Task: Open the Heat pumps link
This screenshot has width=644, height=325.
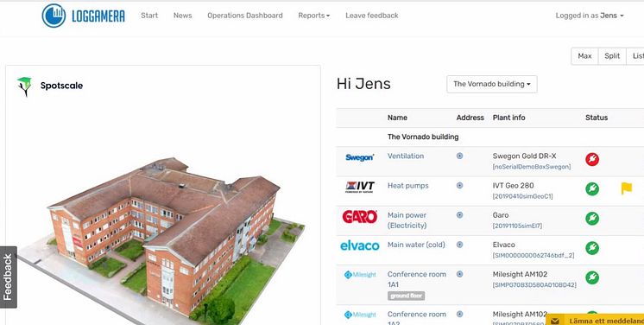Action: [407, 186]
